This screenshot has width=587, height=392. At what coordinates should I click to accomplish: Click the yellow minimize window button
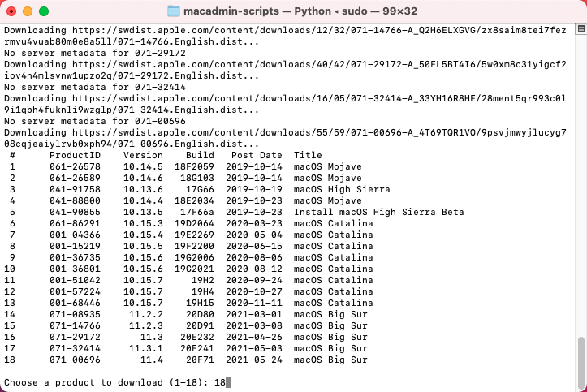(28, 11)
